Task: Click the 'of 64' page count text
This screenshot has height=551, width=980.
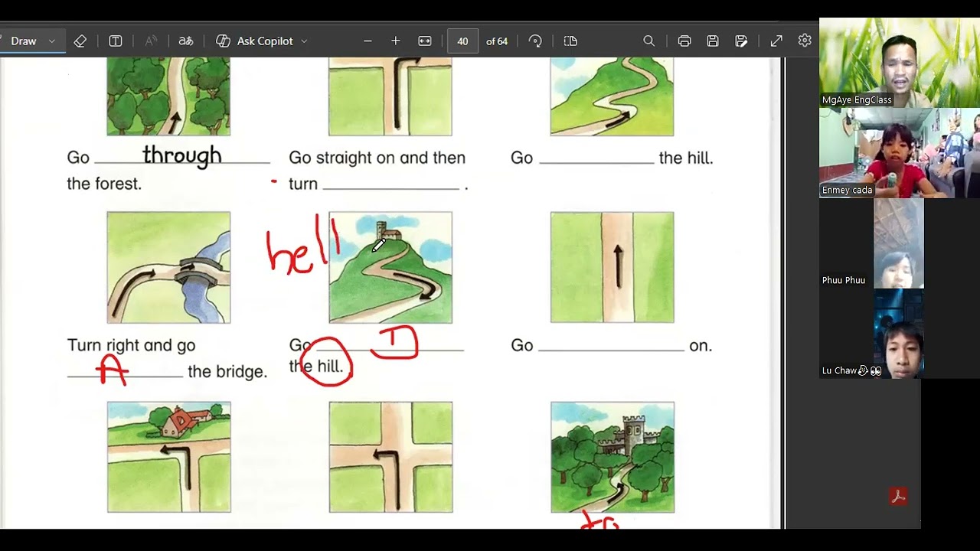Action: [x=497, y=41]
